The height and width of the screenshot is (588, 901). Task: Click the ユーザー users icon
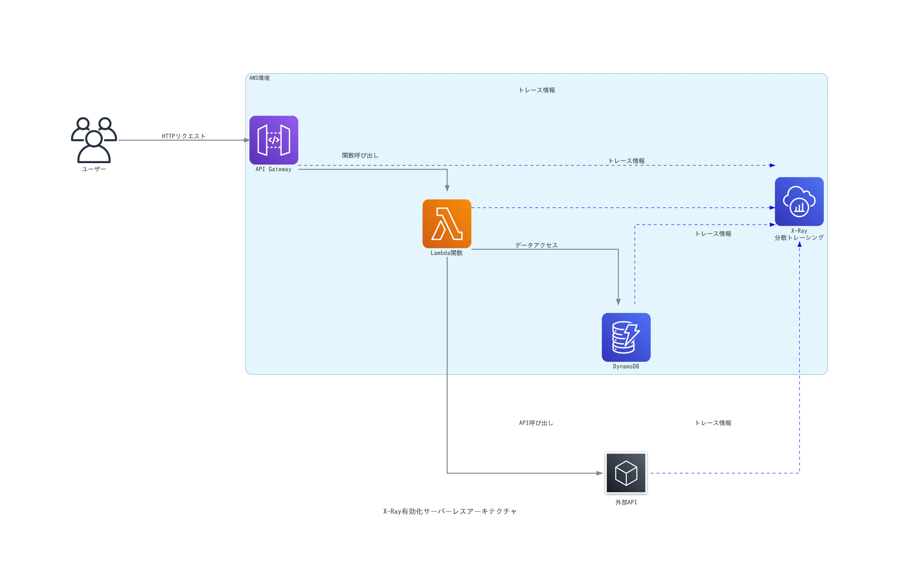(x=94, y=140)
